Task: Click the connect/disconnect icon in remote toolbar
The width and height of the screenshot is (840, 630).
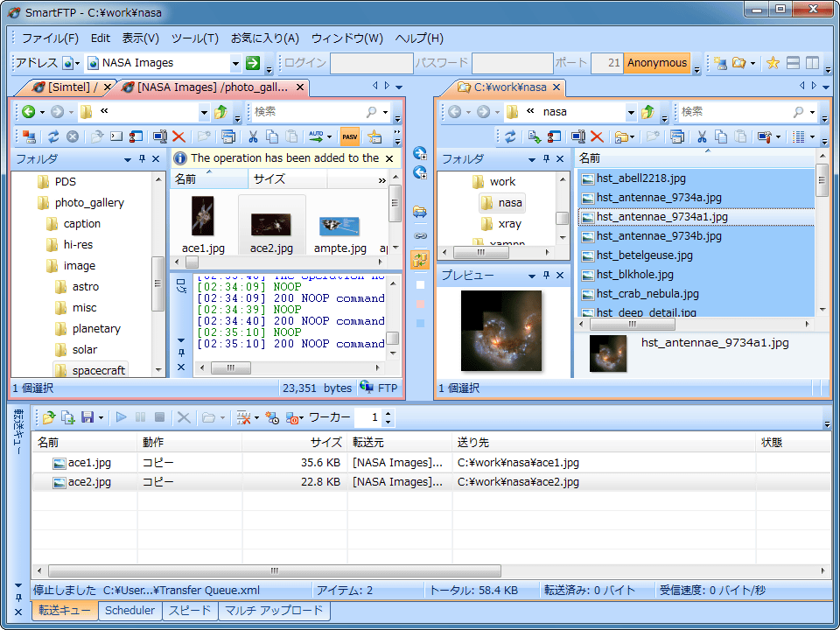Action: pyautogui.click(x=29, y=136)
